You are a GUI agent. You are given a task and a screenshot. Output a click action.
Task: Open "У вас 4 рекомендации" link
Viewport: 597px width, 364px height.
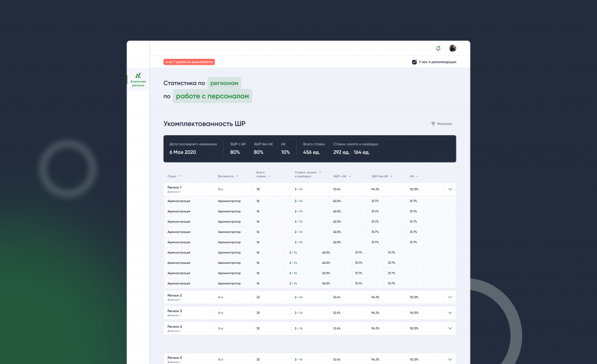(437, 62)
